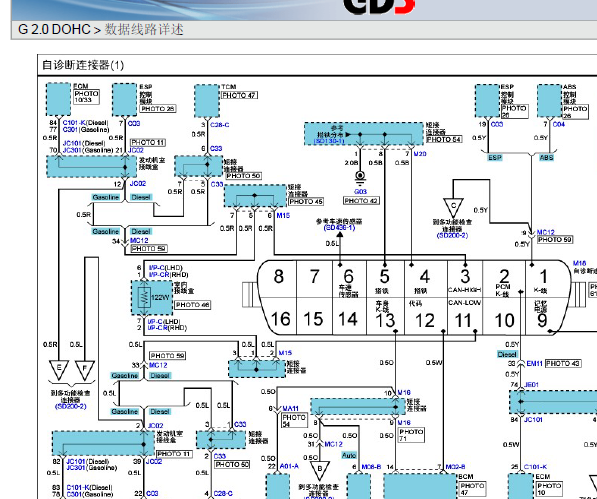
Task: Click the M02-B connector link above BCM
Action: 455,466
